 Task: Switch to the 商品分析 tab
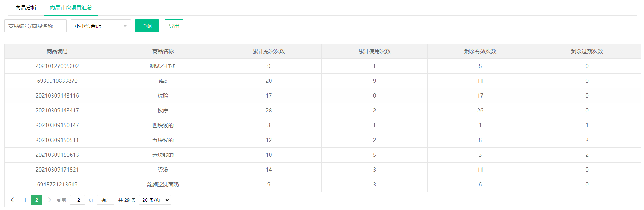26,8
